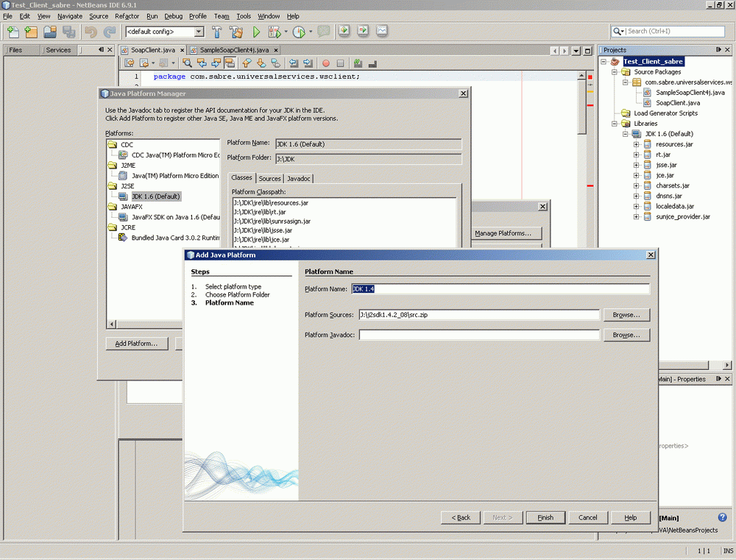Expand resources.jar in Projects tree
Screen dimensions: 736x560
click(637, 144)
